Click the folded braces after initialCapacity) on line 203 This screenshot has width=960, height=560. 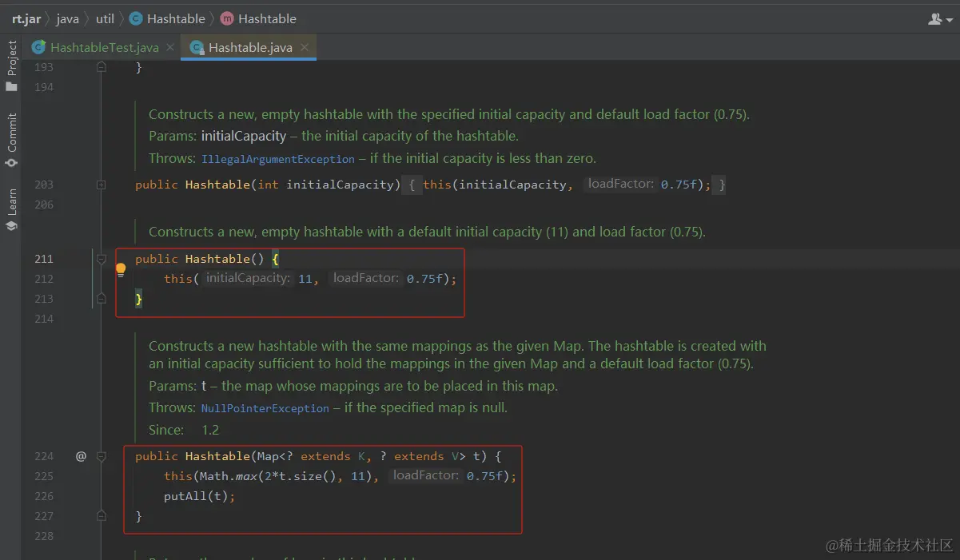tap(412, 185)
